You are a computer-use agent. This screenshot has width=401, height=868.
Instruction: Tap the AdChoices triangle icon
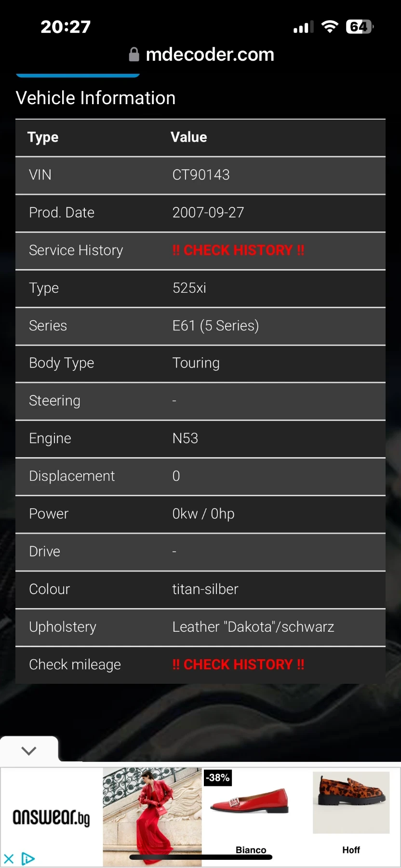pyautogui.click(x=28, y=858)
